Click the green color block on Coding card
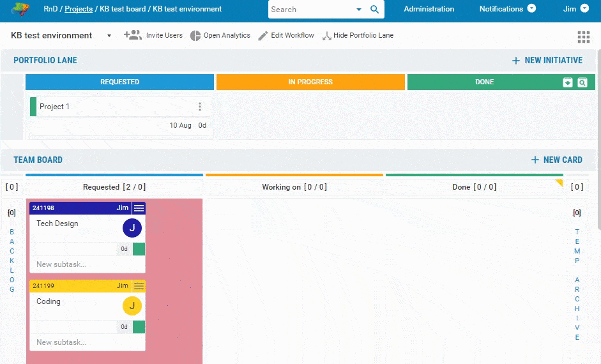 click(139, 327)
